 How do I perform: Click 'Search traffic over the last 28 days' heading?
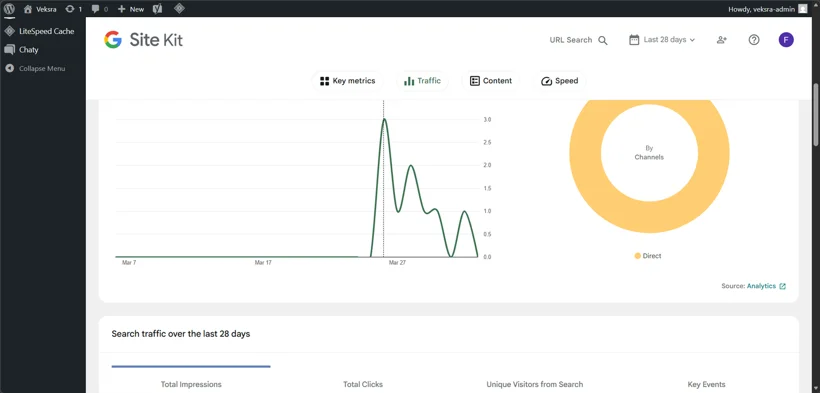(x=180, y=334)
